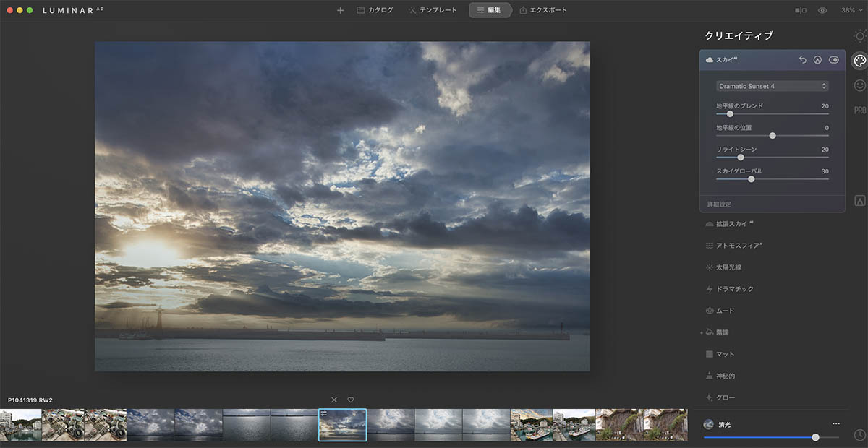
Task: Toggle before/after compare view
Action: pyautogui.click(x=801, y=10)
